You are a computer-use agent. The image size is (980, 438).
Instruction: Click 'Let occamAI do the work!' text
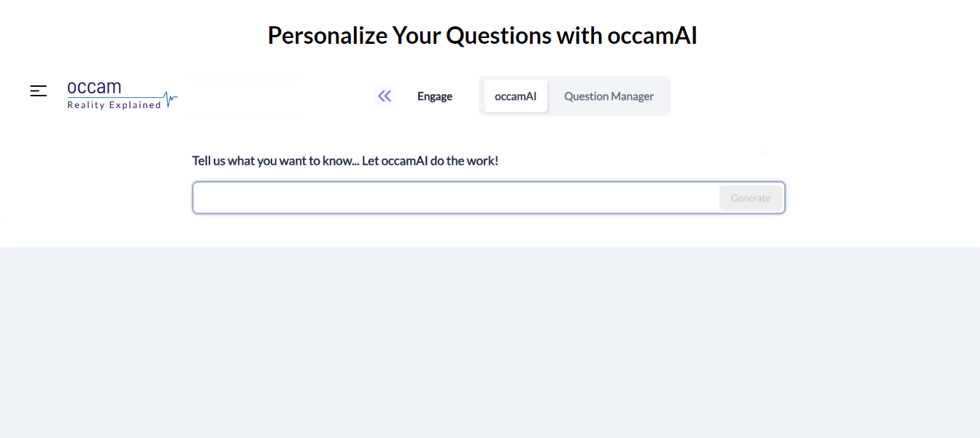click(x=431, y=161)
